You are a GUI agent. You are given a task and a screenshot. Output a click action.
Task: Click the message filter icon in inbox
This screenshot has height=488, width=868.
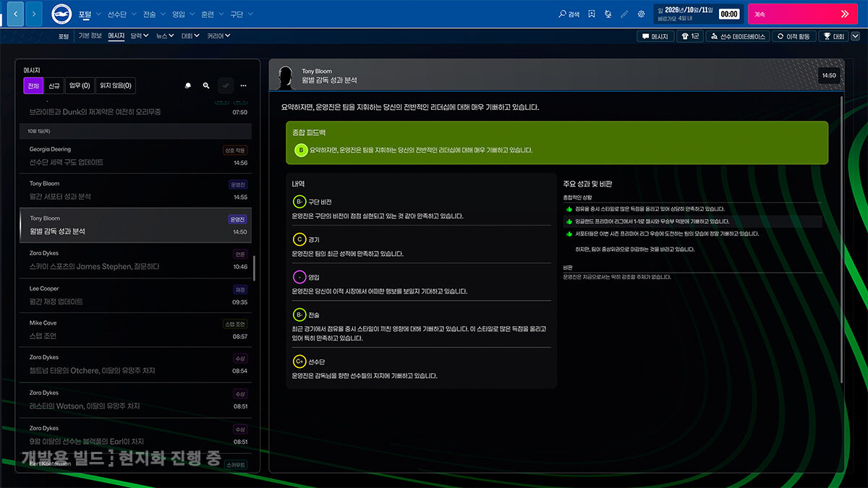pyautogui.click(x=188, y=85)
